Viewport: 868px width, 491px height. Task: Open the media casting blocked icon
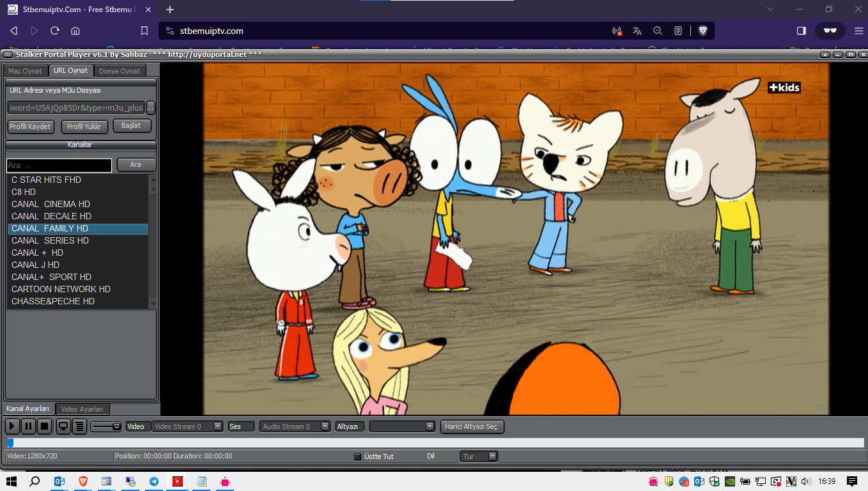click(617, 31)
